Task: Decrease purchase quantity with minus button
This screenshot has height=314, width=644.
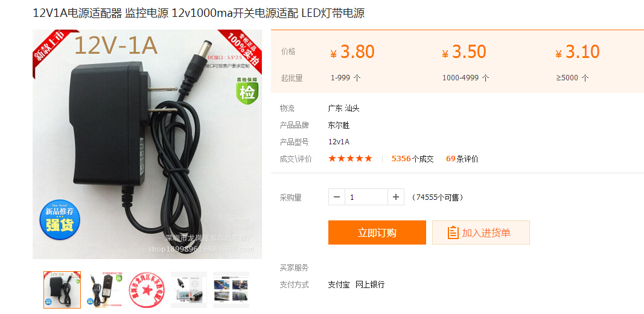Action: (x=337, y=197)
